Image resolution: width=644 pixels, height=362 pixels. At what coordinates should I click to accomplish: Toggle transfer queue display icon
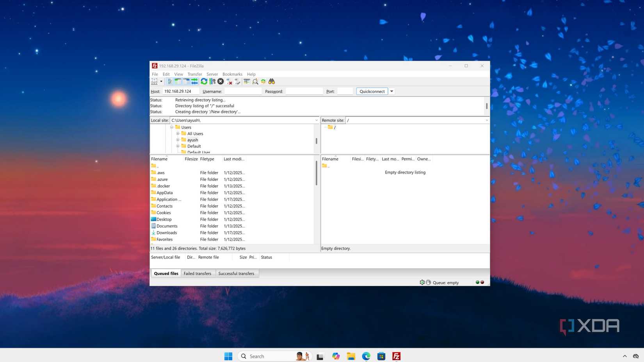click(x=194, y=82)
